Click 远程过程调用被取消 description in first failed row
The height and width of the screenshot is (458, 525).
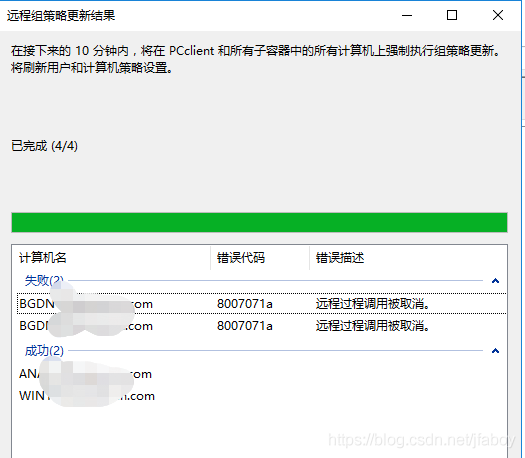tap(373, 304)
